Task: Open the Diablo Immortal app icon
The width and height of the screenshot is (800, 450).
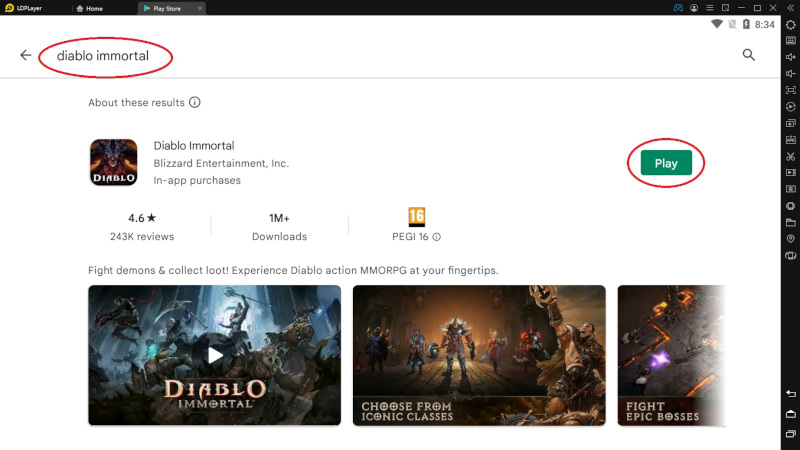Action: (114, 162)
